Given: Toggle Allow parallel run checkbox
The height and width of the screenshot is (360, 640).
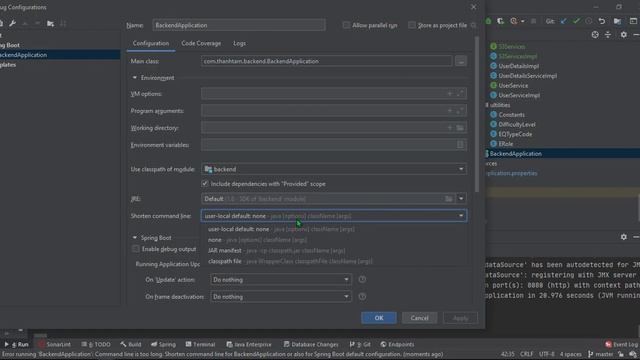Looking at the screenshot, I should tap(346, 25).
